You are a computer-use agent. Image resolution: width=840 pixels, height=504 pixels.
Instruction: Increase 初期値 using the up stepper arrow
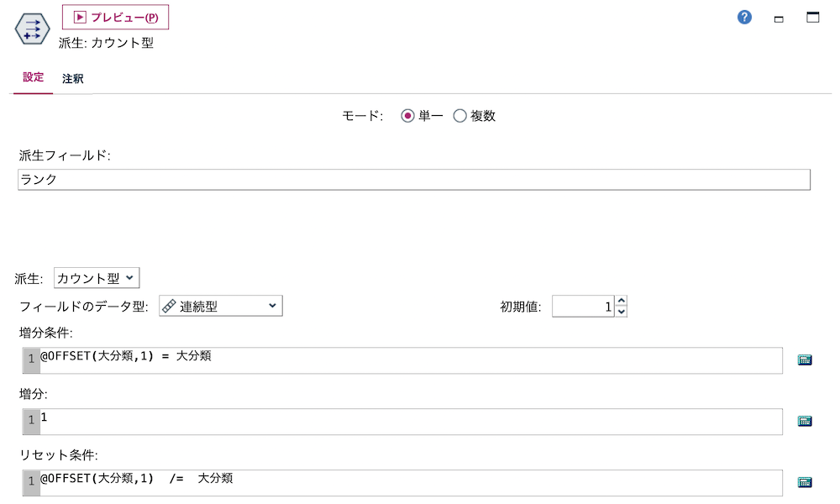click(x=619, y=302)
